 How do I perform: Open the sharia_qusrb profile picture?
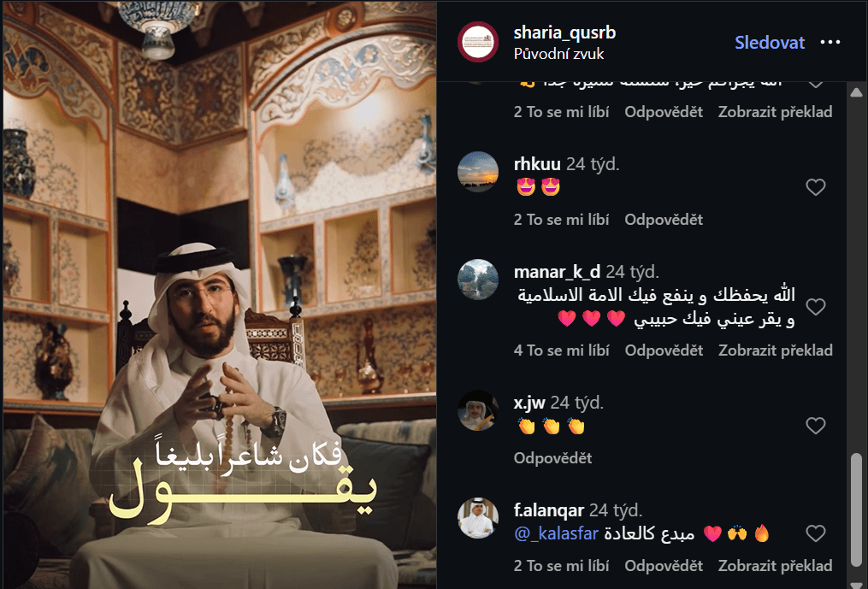tap(478, 42)
